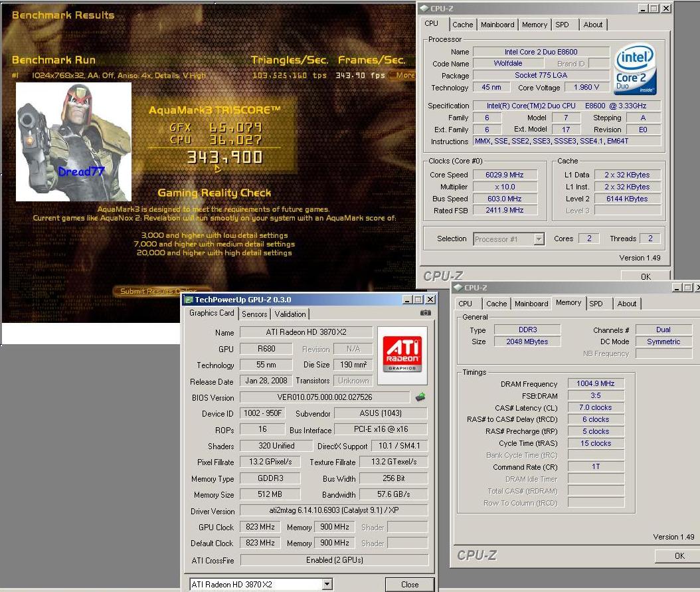
Task: Click the ATI CrossFire Enabled (2 GPUs) field
Action: point(334,560)
